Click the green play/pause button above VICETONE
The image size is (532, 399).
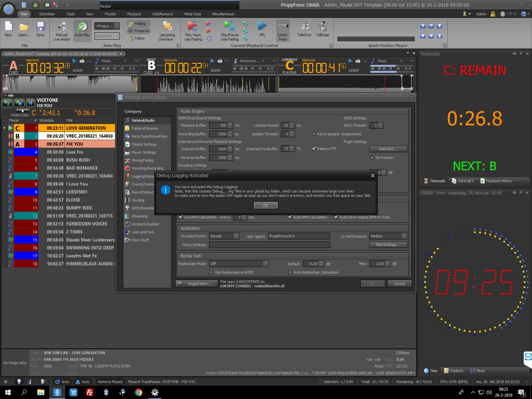(7, 103)
